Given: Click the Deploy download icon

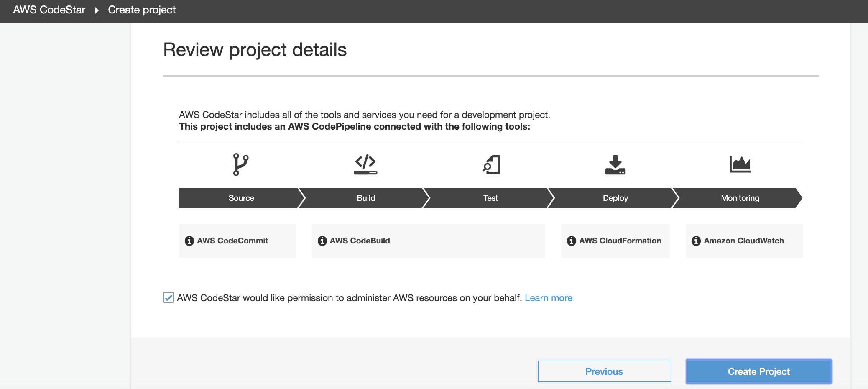Looking at the screenshot, I should (615, 164).
